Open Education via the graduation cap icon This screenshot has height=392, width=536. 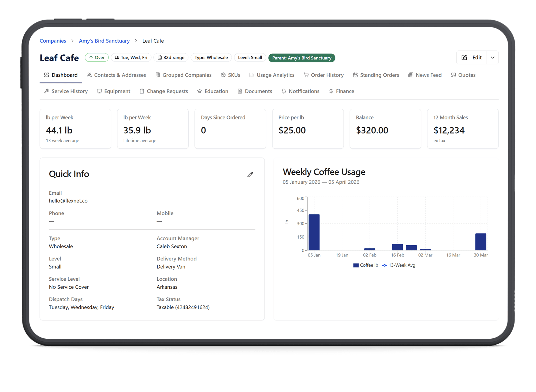click(x=200, y=91)
